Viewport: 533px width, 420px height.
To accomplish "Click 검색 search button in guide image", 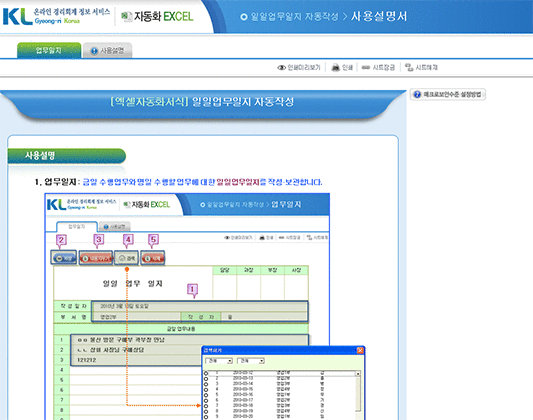I will (x=127, y=258).
